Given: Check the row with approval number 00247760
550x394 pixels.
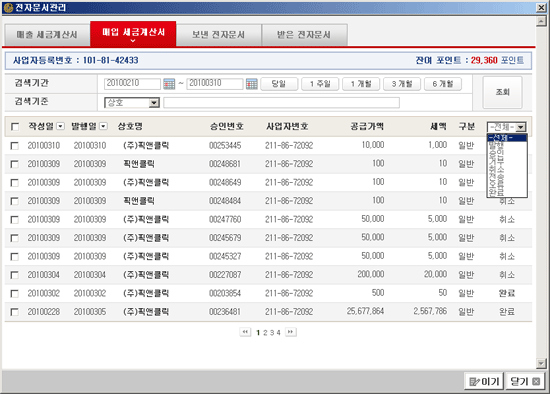Looking at the screenshot, I should click(14, 220).
